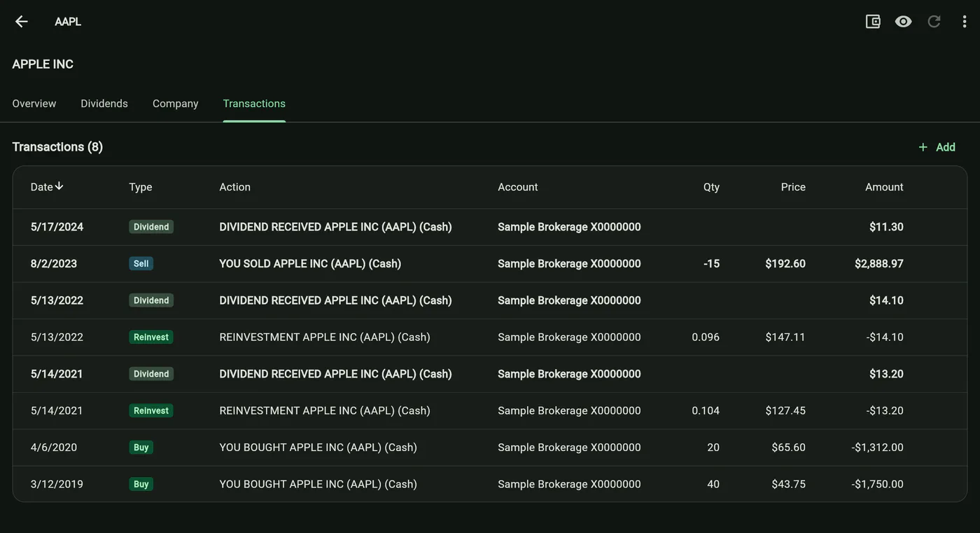
Task: Click the Dividend tag on 5/17/2024 row
Action: coord(151,227)
